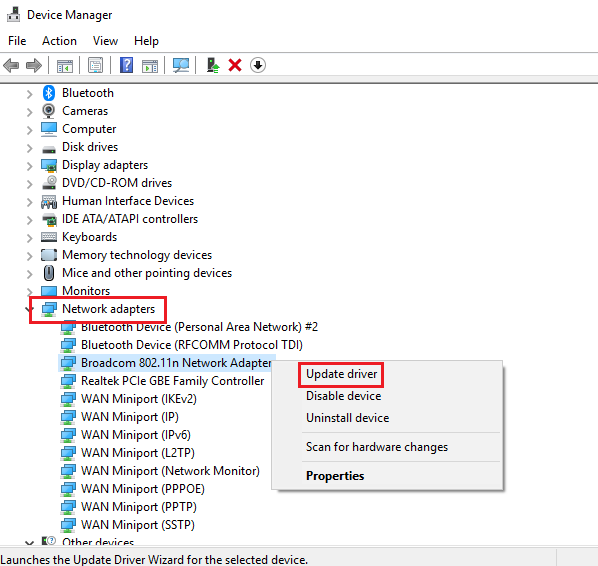Click the Computer category monitor icon
This screenshot has height=566, width=598.
pyautogui.click(x=49, y=129)
